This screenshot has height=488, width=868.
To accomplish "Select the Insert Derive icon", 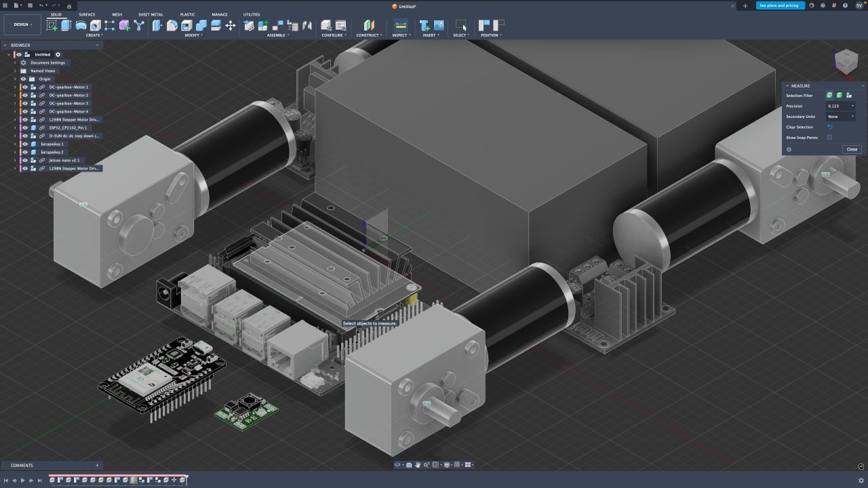I will click(425, 26).
